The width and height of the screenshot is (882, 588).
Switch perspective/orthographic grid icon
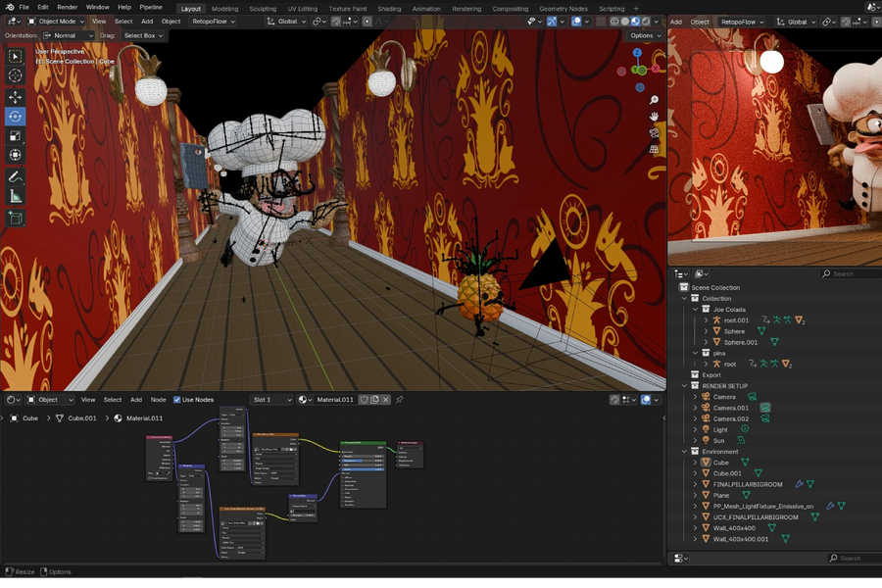click(x=654, y=149)
